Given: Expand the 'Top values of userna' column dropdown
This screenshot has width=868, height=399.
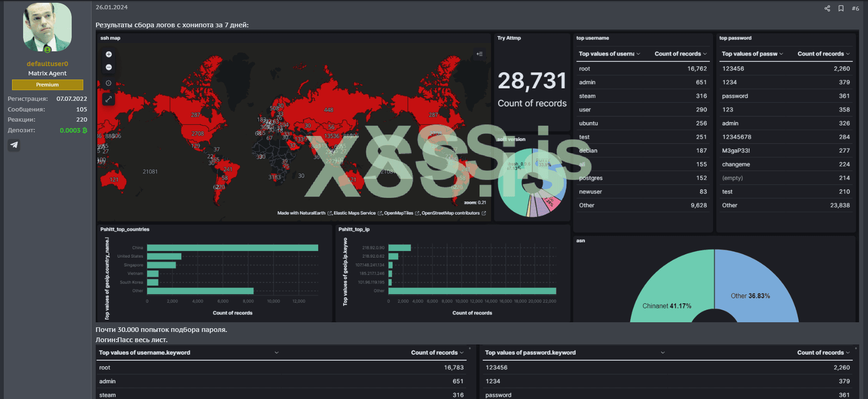Looking at the screenshot, I should tap(638, 54).
